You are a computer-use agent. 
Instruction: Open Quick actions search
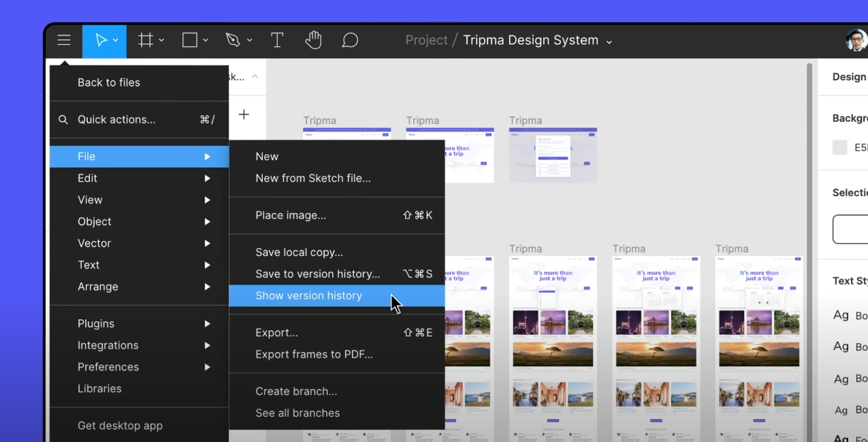pos(139,120)
